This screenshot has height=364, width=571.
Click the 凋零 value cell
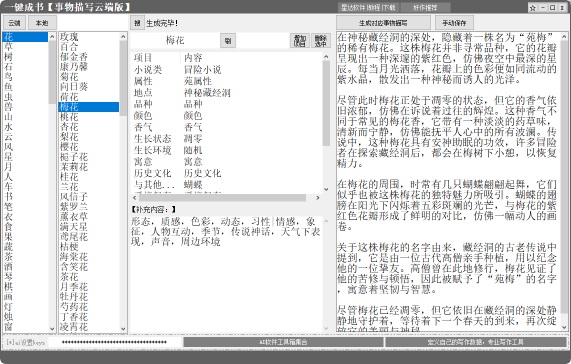point(193,139)
